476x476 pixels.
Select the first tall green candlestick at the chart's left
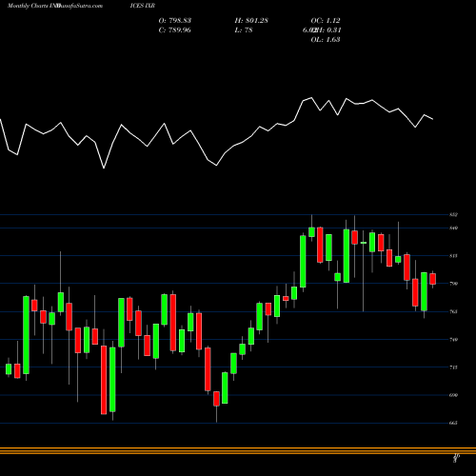[26, 335]
